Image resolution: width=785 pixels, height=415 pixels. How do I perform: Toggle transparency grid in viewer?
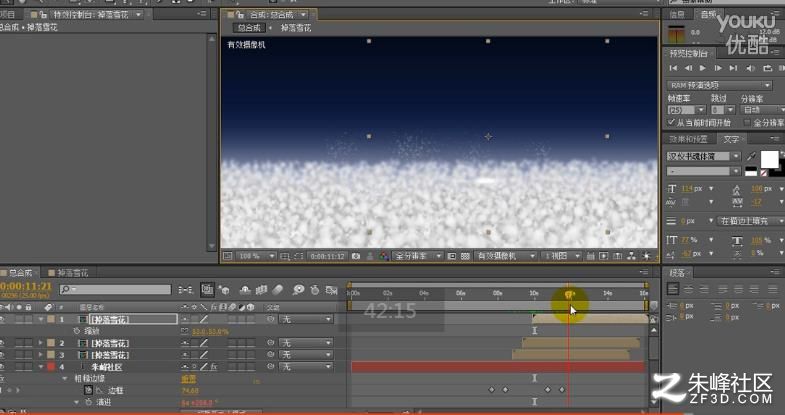465,256
